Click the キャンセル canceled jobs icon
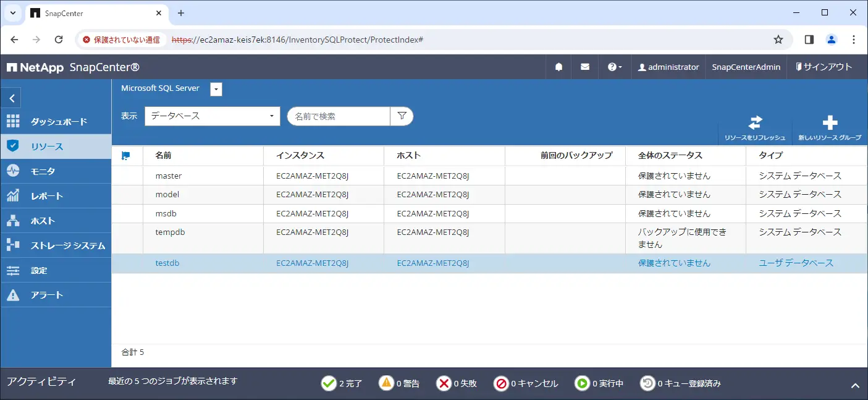Screen dimensions: 868x400 point(501,383)
